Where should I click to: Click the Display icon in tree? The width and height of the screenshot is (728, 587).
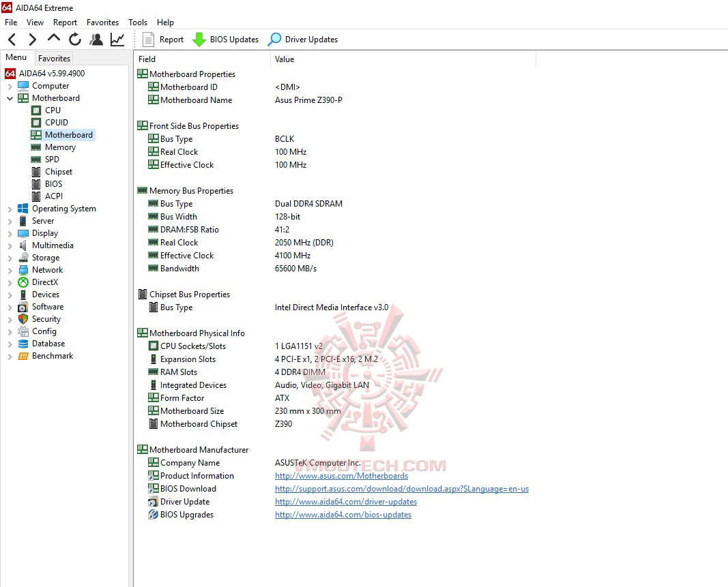pyautogui.click(x=23, y=233)
